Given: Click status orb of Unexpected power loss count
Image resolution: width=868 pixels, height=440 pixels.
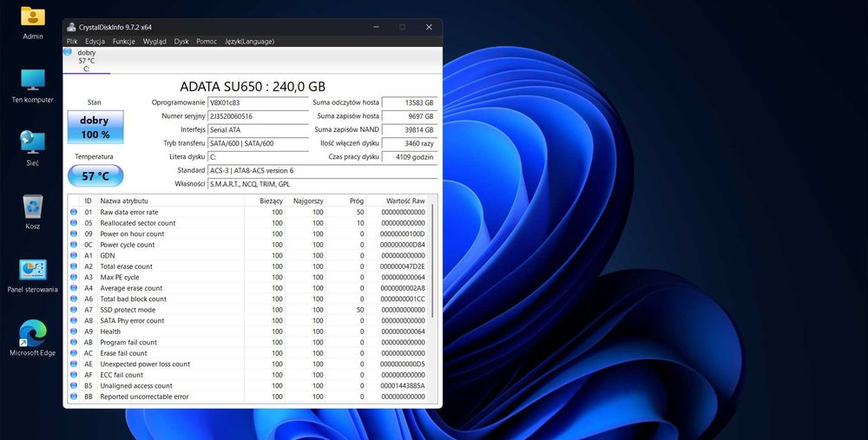Looking at the screenshot, I should tap(74, 364).
